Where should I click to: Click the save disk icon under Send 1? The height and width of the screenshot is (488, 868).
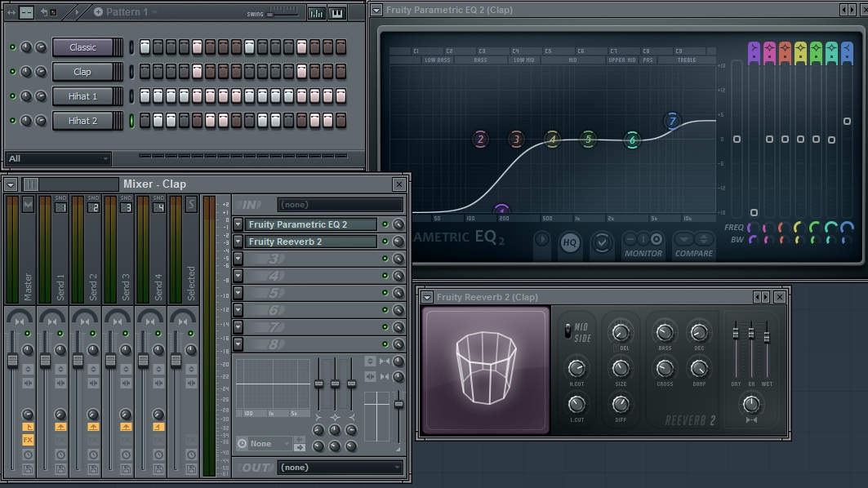point(60,469)
